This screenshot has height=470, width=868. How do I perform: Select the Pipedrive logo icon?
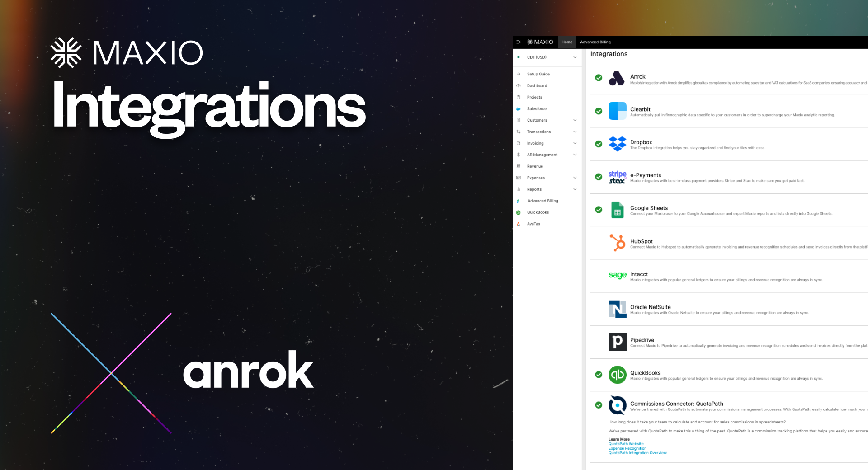[x=617, y=342]
